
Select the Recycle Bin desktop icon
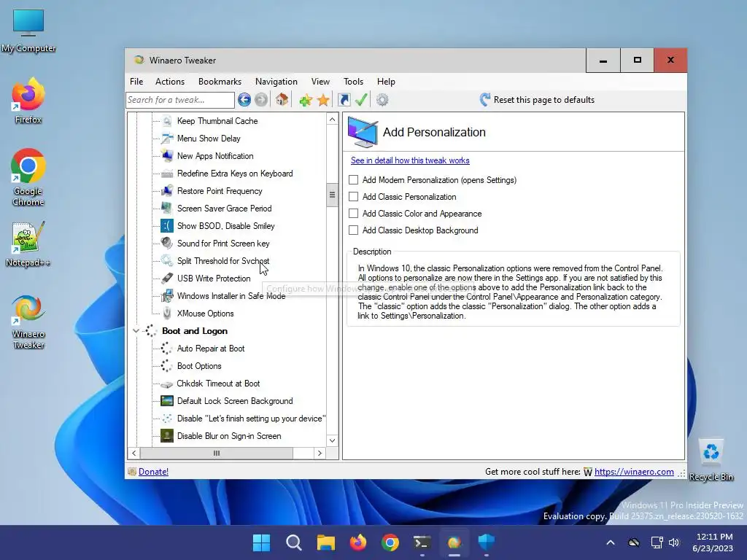711,460
